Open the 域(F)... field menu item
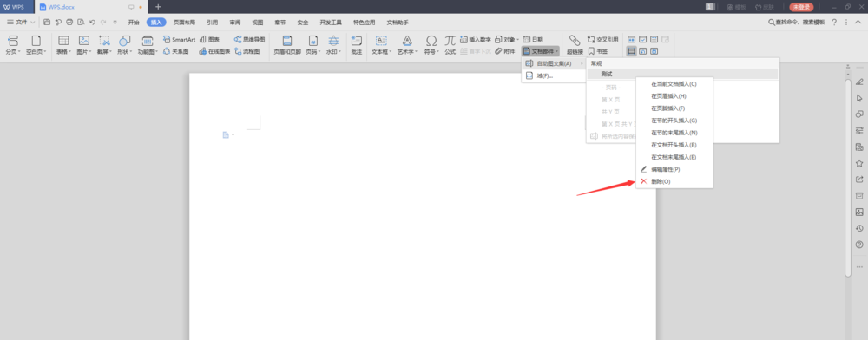868x340 pixels. (554, 75)
